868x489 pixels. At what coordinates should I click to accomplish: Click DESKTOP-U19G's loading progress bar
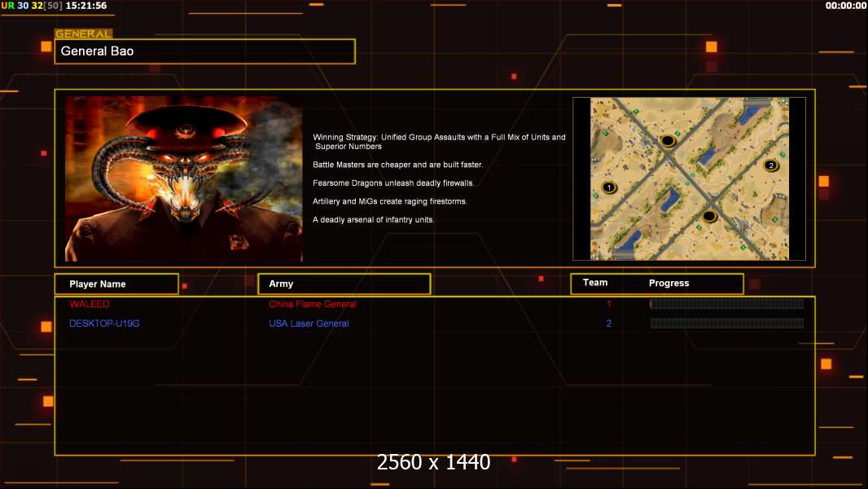pyautogui.click(x=726, y=324)
